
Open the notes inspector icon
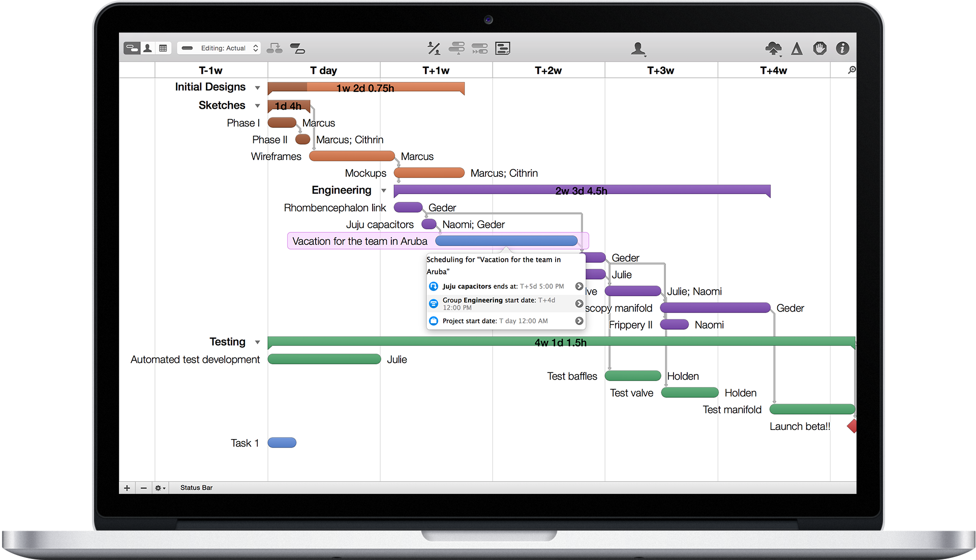[x=503, y=48]
